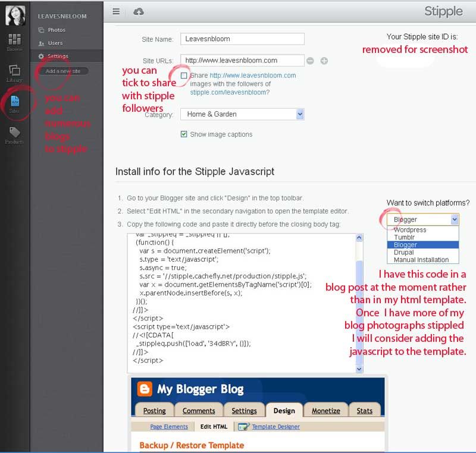Click the profile avatar photo
This screenshot has width=476, height=453.
click(15, 15)
